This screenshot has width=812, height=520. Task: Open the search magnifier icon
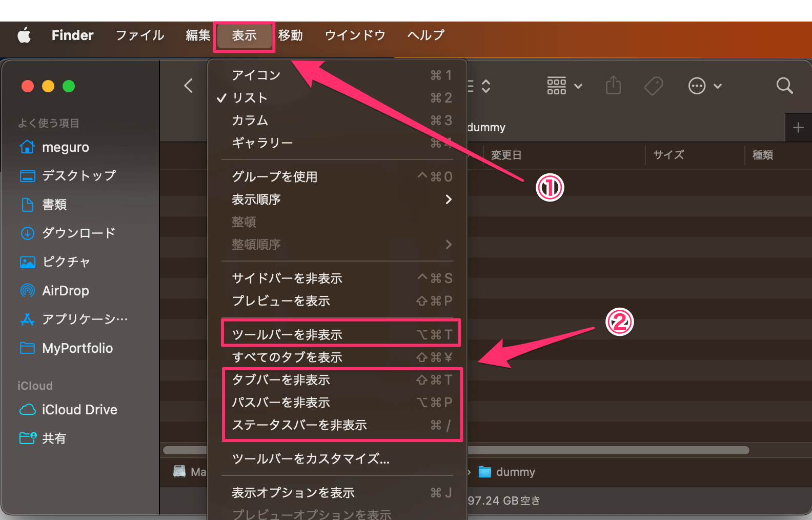click(x=784, y=86)
